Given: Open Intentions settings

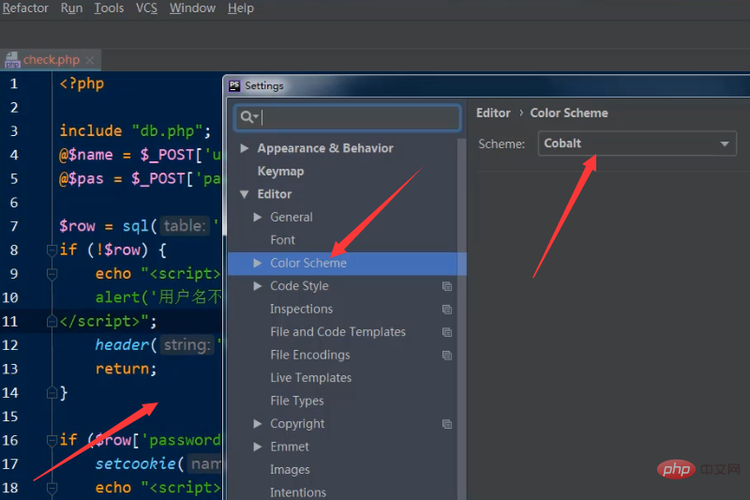Looking at the screenshot, I should (298, 492).
